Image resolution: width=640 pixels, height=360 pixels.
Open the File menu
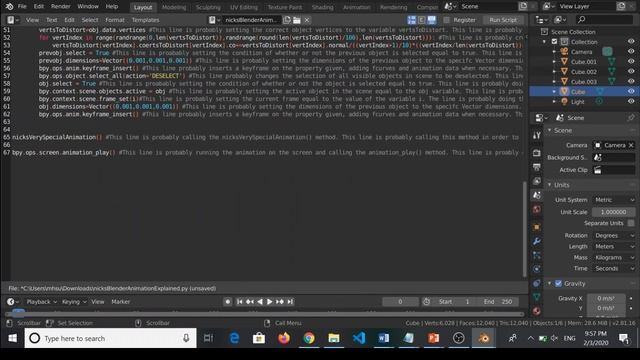pyautogui.click(x=22, y=7)
